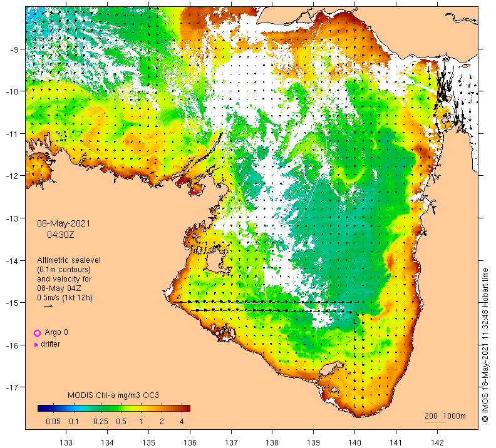Click the '135' longitude axis label
496x448 pixels.
(148, 442)
